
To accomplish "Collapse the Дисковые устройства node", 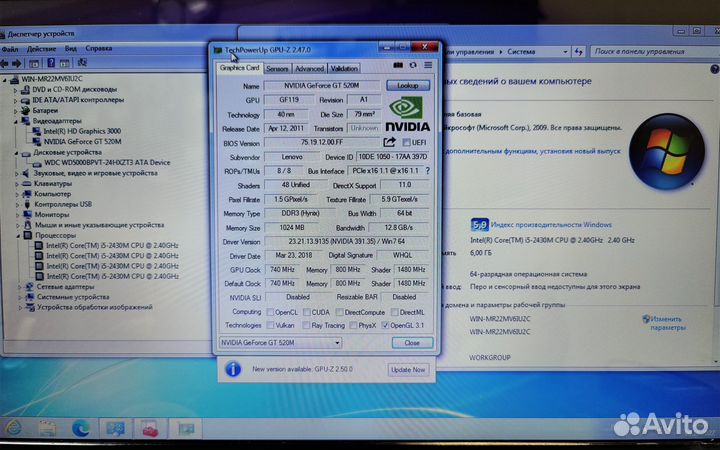I will [x=17, y=153].
